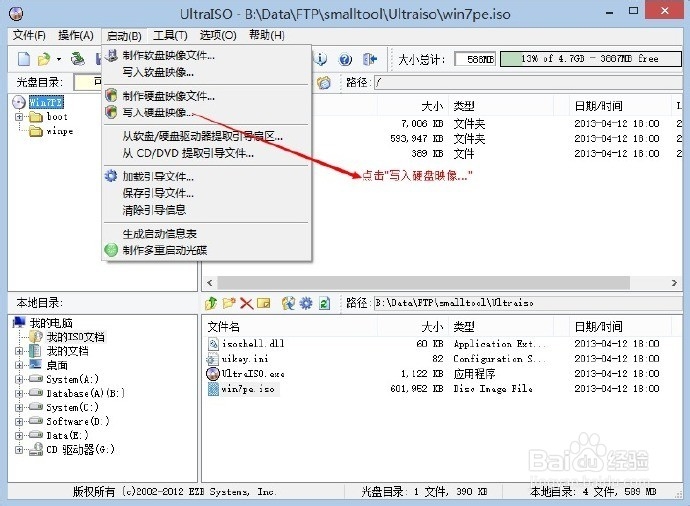Expand 我的文档 tree node
The height and width of the screenshot is (506, 690).
(x=19, y=351)
